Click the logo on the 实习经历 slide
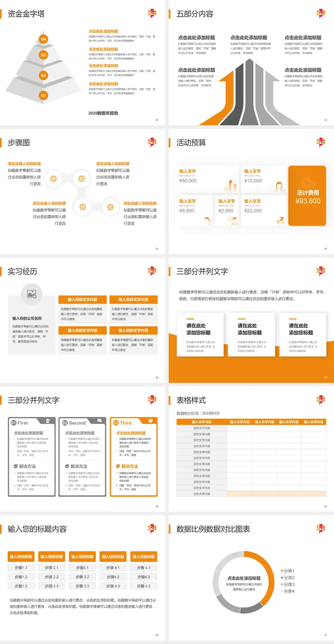The width and height of the screenshot is (334, 644). pyautogui.click(x=152, y=271)
